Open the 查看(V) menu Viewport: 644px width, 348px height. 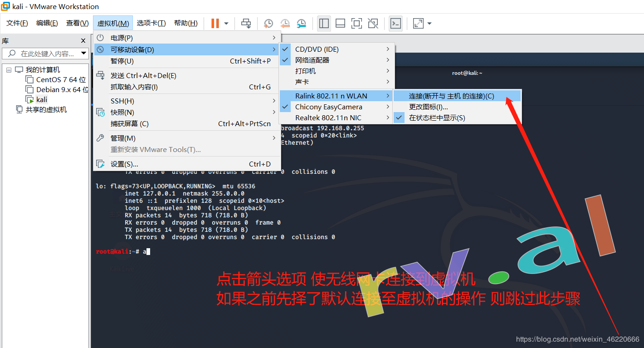(x=78, y=23)
